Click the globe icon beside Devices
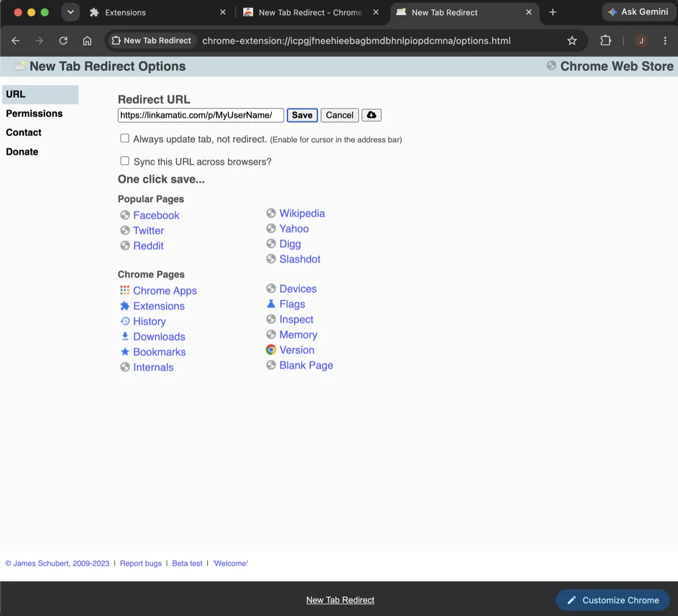678x616 pixels. [x=271, y=289]
